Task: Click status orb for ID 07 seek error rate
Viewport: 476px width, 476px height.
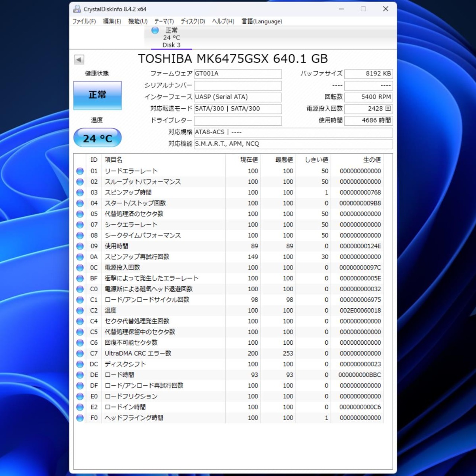Action: (x=80, y=225)
